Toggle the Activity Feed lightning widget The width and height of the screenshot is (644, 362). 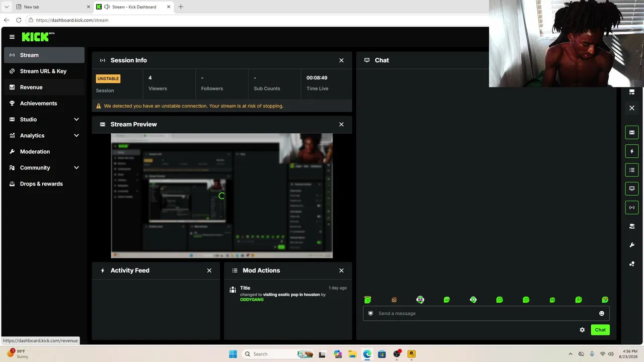632,151
